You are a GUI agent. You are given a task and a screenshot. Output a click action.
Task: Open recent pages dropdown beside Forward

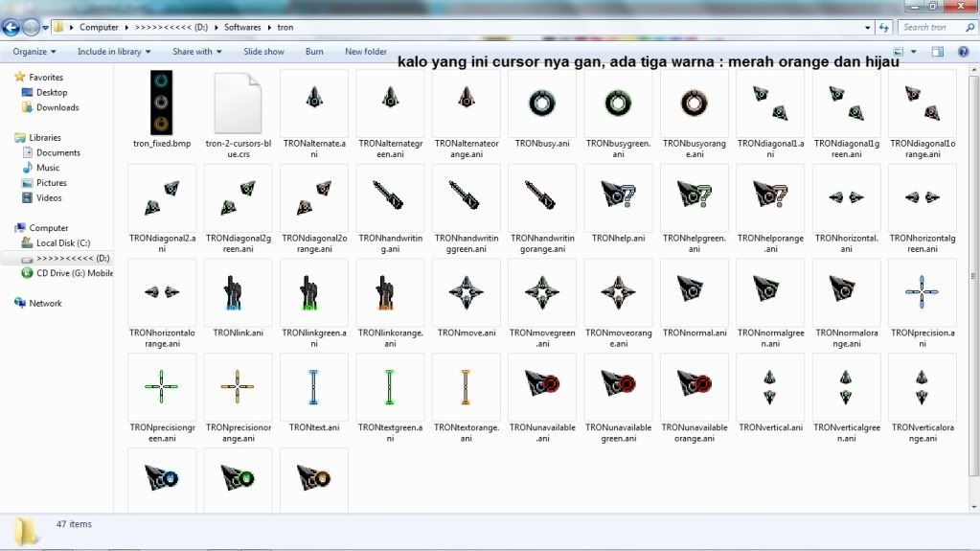[x=45, y=28]
